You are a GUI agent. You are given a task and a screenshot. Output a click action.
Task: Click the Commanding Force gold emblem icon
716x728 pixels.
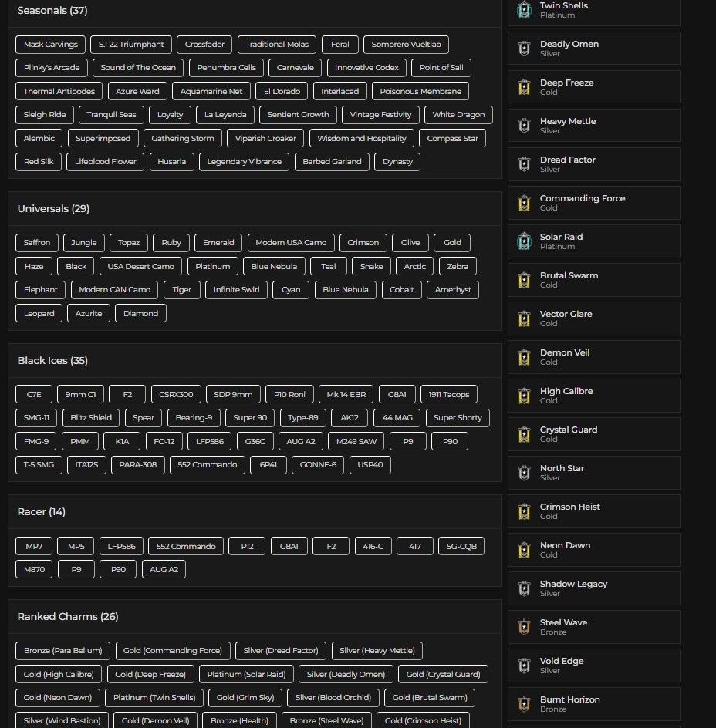pos(524,202)
